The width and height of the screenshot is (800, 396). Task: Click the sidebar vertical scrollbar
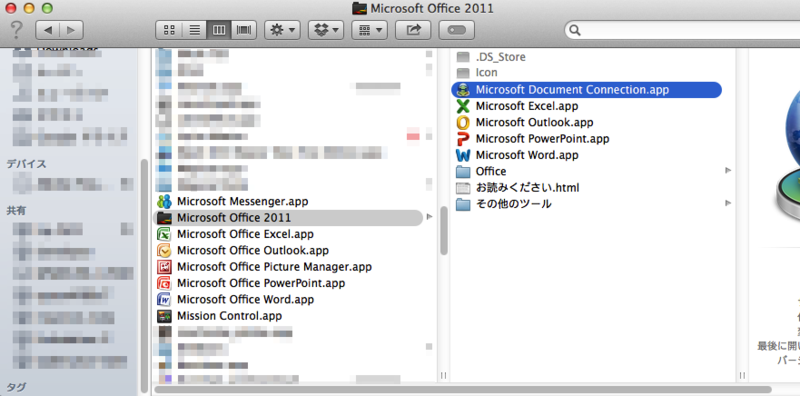click(x=144, y=276)
